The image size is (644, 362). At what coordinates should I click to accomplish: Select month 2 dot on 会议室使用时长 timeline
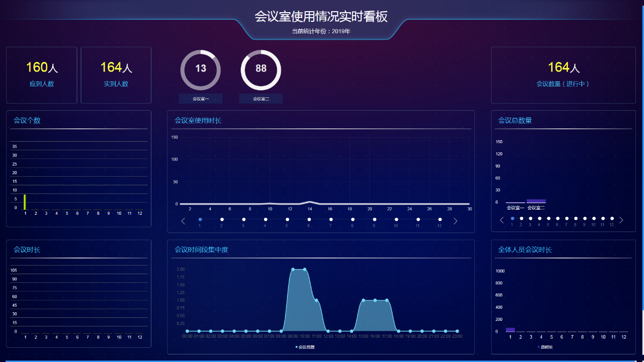tap(222, 219)
